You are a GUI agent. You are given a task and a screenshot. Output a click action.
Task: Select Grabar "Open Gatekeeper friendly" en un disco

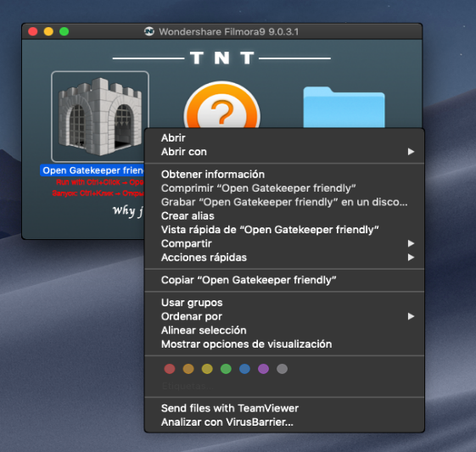tap(284, 202)
